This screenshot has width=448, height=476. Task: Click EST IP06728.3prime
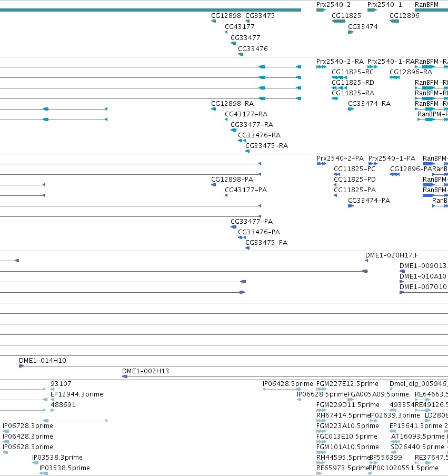(27, 426)
